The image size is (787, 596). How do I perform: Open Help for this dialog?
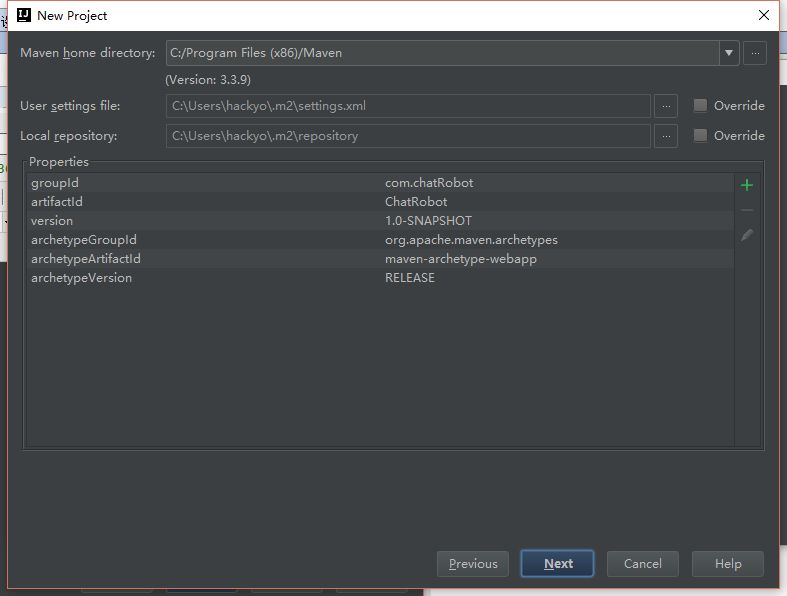pyautogui.click(x=727, y=564)
